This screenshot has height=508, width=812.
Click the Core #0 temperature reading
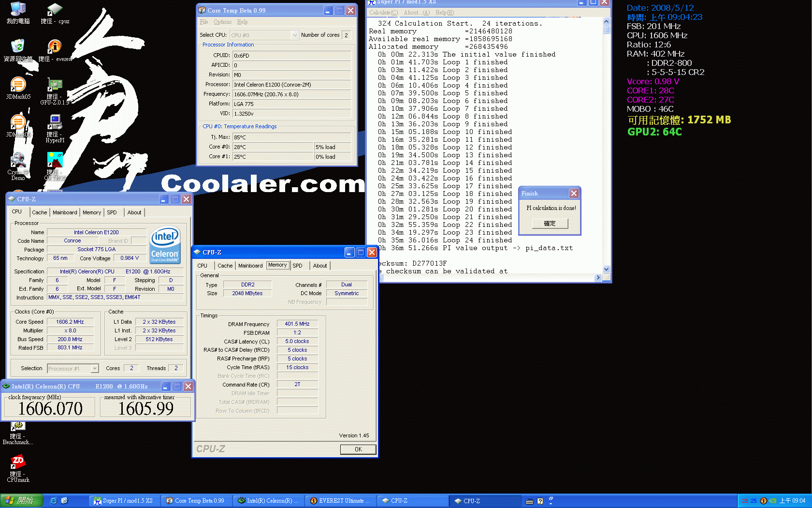[x=273, y=147]
